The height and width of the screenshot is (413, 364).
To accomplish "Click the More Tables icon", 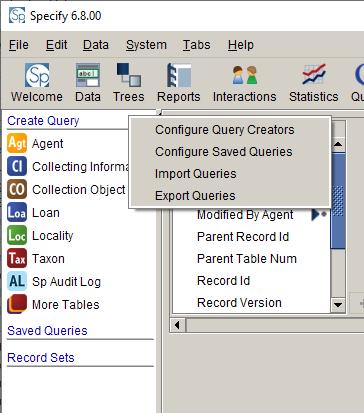I will pyautogui.click(x=17, y=304).
